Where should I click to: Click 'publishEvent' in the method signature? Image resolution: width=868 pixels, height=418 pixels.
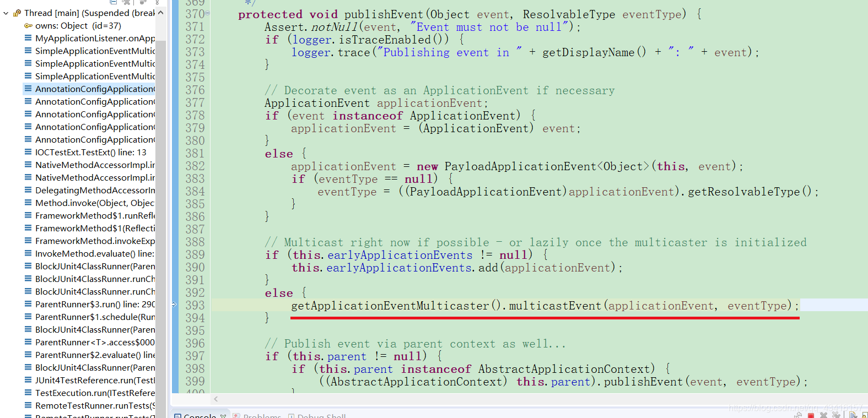384,14
